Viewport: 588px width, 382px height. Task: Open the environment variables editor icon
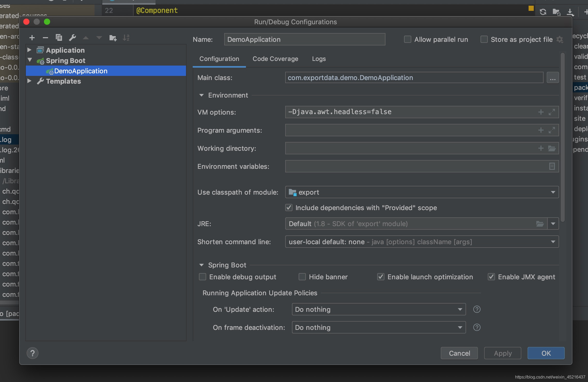(x=552, y=166)
